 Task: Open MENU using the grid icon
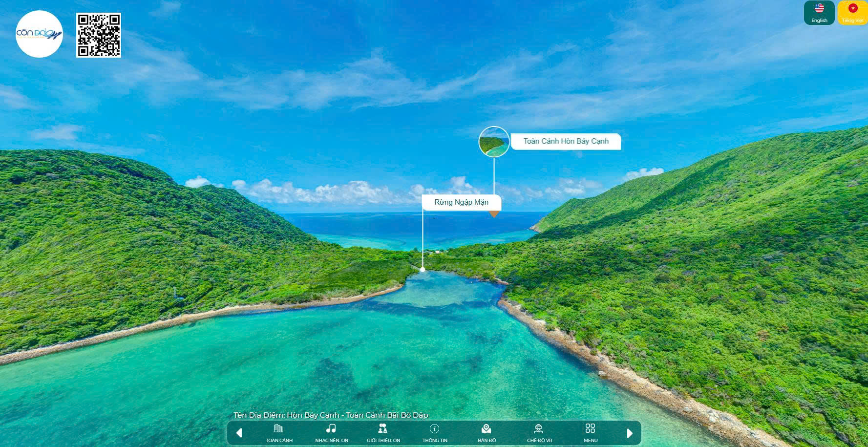pyautogui.click(x=590, y=429)
